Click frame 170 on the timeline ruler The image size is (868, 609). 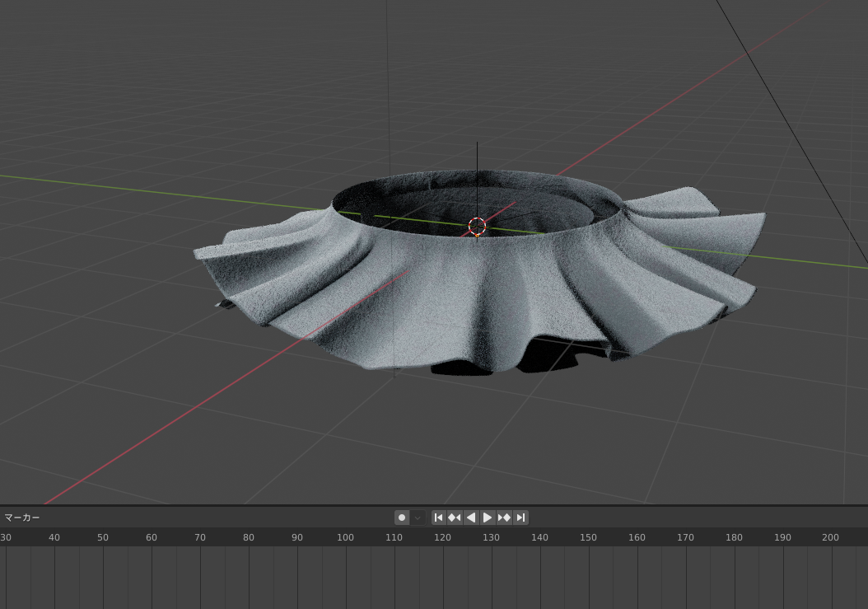pyautogui.click(x=685, y=537)
